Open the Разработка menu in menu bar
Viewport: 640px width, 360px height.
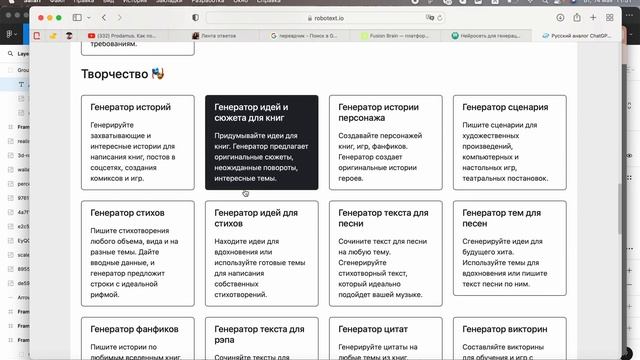coord(208,2)
